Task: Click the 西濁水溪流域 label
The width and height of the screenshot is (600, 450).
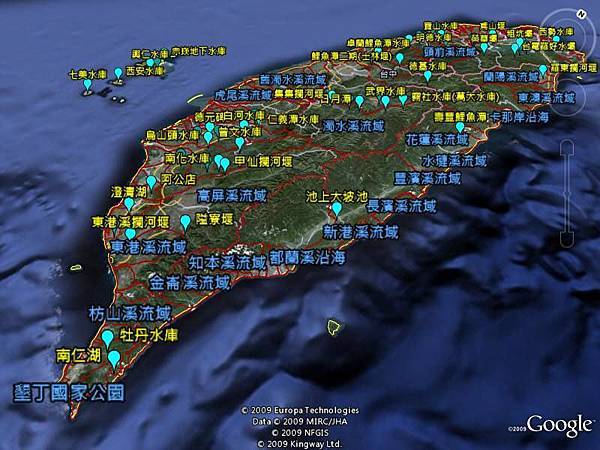Action: 293,79
